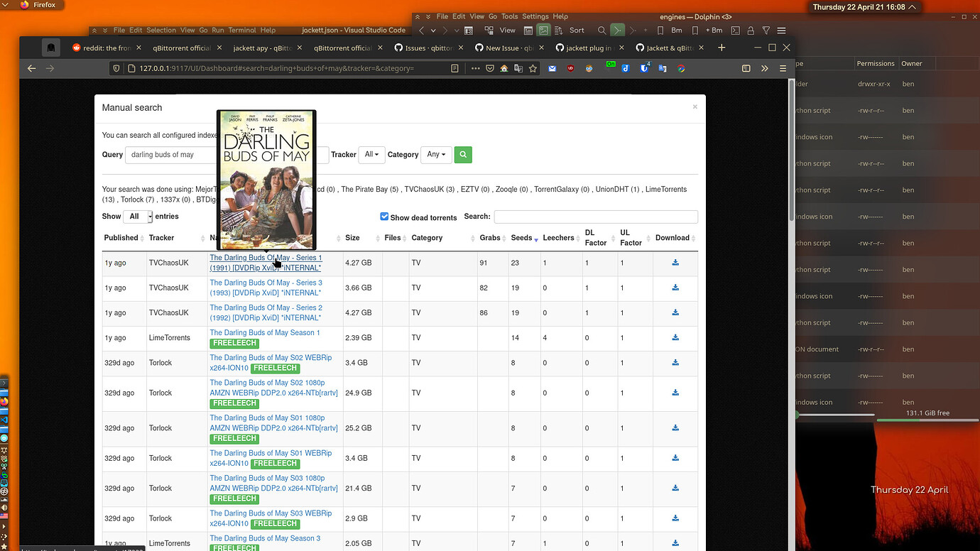980x551 pixels.
Task: Click the green search button in Manual search
Action: point(463,154)
